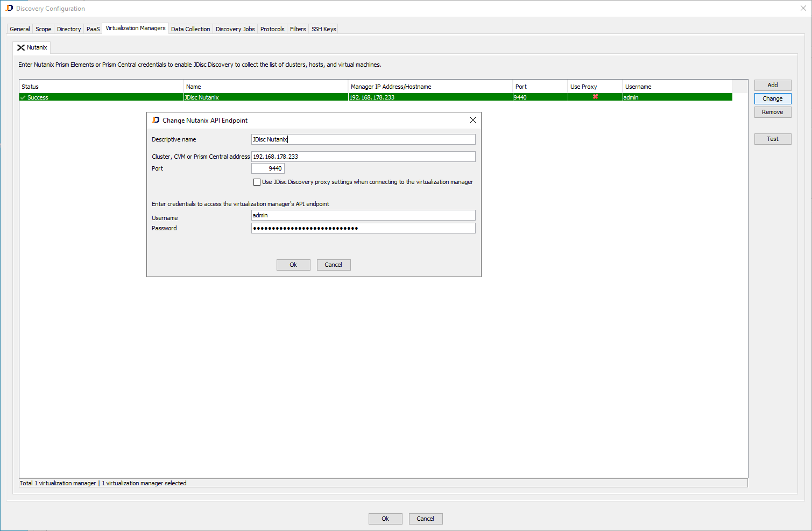Click the red X Use Proxy icon
This screenshot has width=812, height=531.
click(x=595, y=97)
